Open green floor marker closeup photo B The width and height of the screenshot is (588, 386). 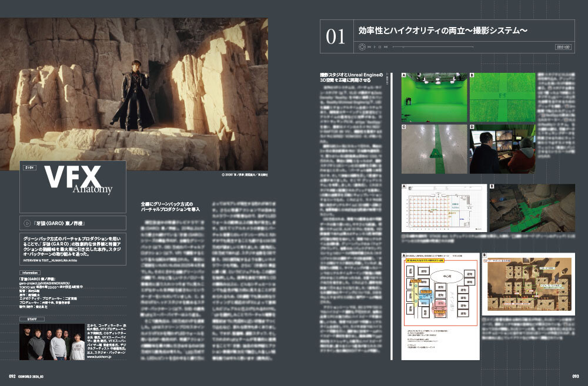pyautogui.click(x=502, y=97)
